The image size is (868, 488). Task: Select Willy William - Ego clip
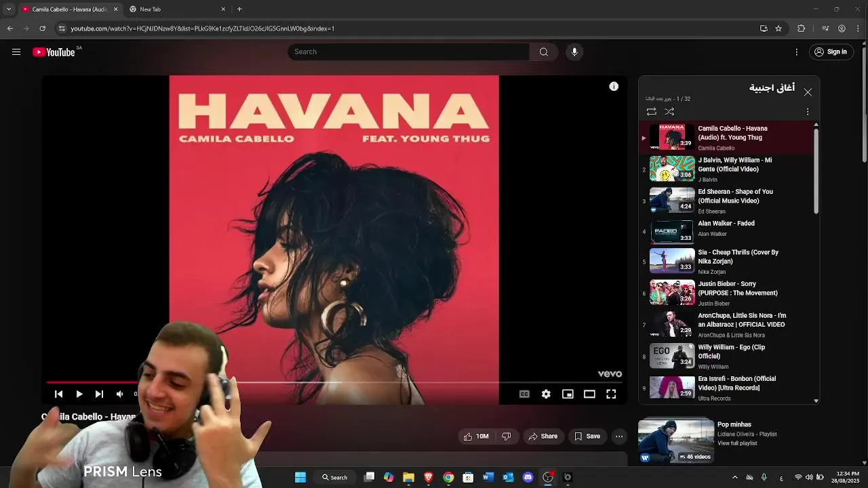726,357
